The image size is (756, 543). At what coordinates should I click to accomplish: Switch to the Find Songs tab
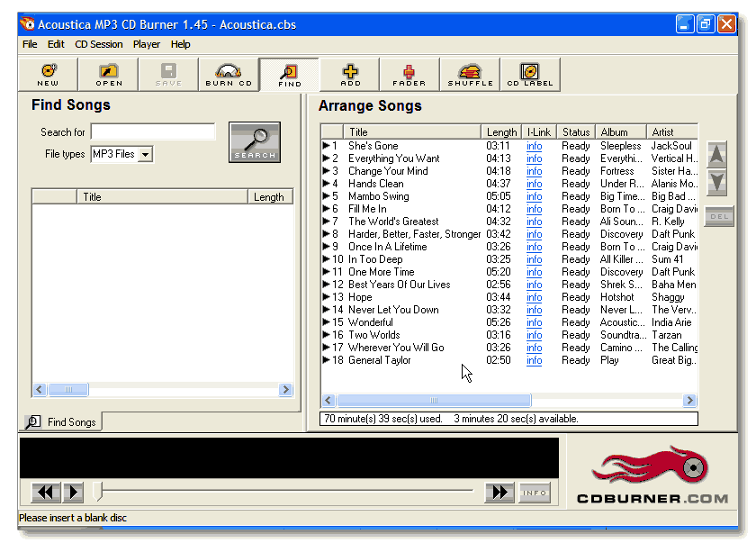(x=63, y=422)
